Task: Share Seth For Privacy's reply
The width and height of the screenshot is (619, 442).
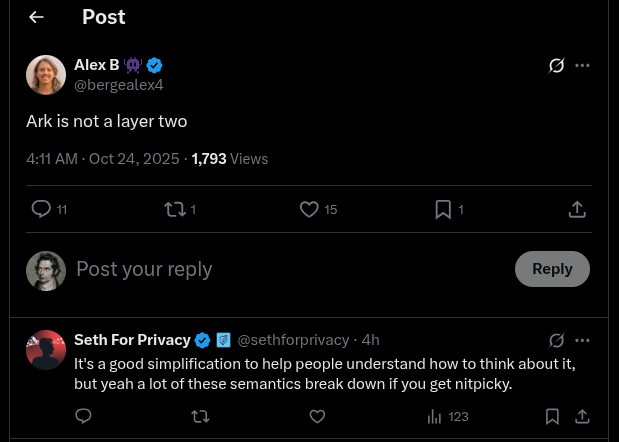Action: click(583, 416)
